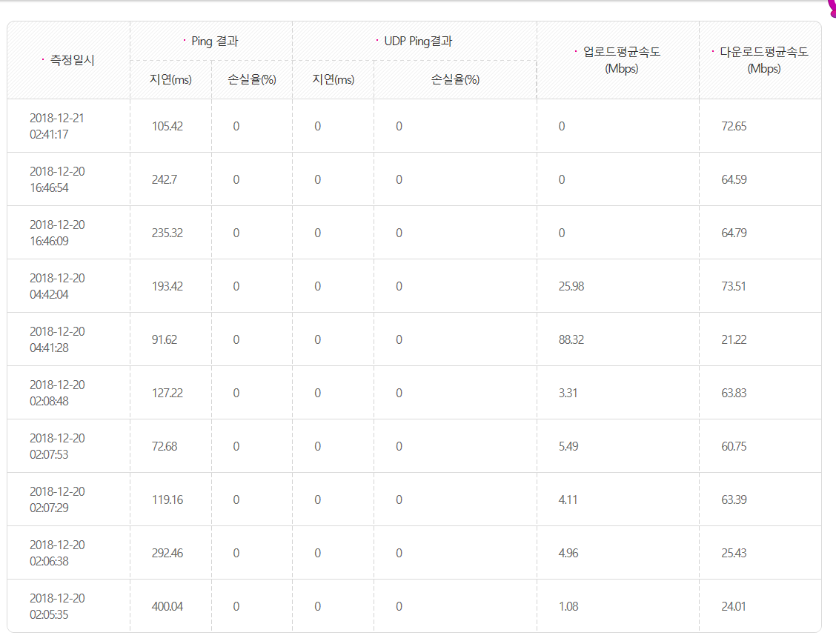Screen dimensions: 836x644
Task: Click the Ping 결과 header
Action: pos(214,42)
